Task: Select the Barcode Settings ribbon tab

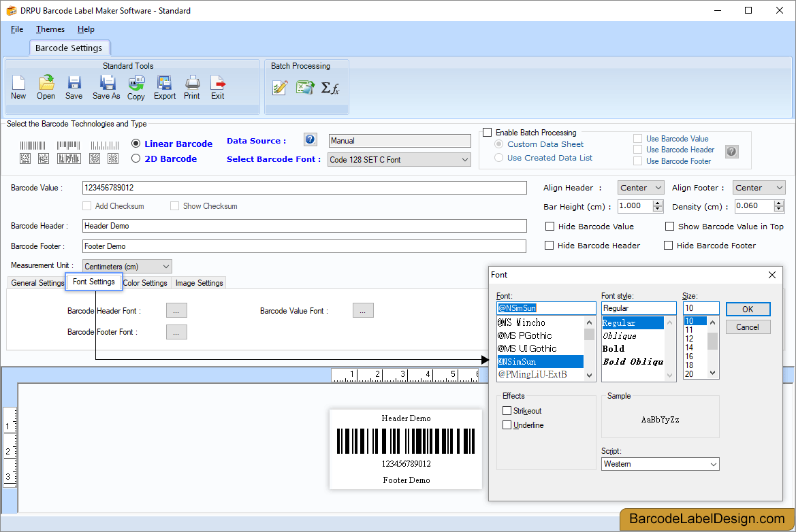Action: coord(69,48)
